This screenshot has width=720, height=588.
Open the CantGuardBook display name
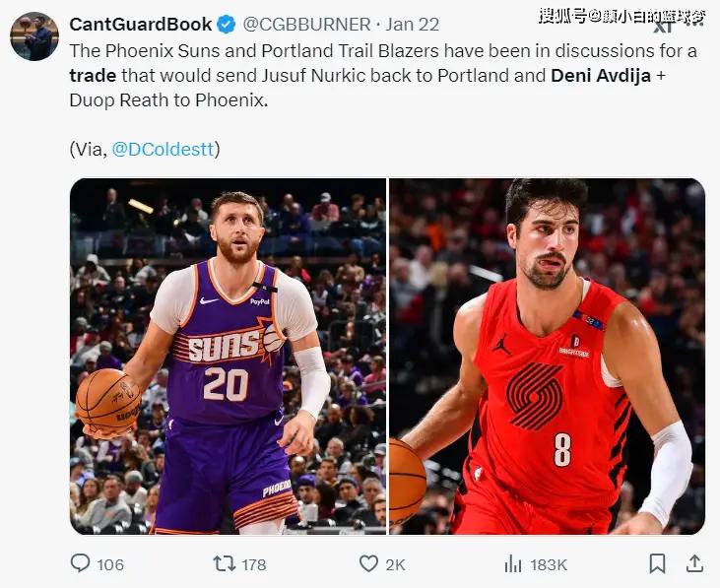click(x=141, y=25)
